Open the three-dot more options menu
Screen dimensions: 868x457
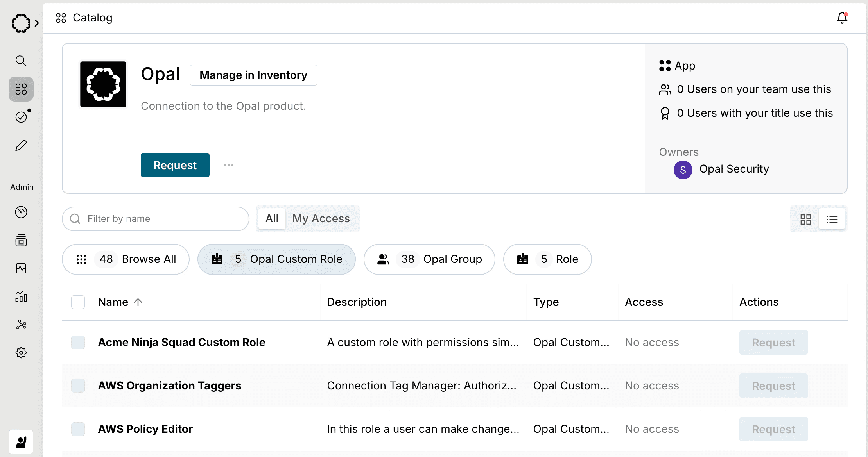tap(229, 165)
